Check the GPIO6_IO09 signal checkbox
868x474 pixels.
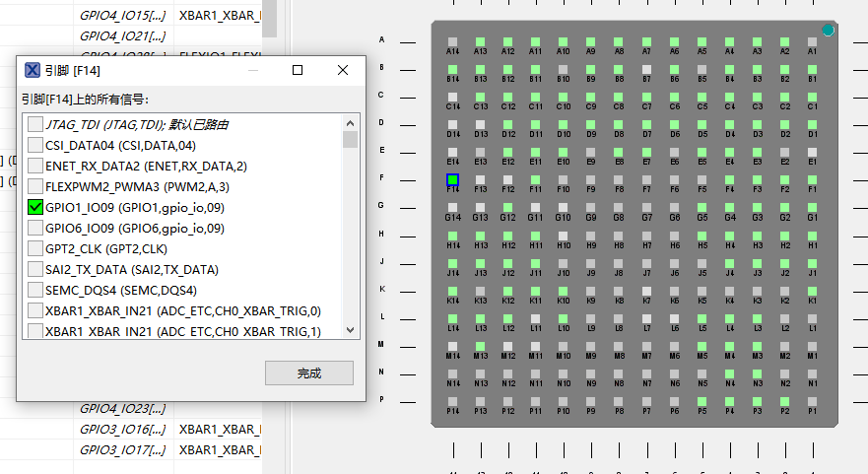point(35,229)
